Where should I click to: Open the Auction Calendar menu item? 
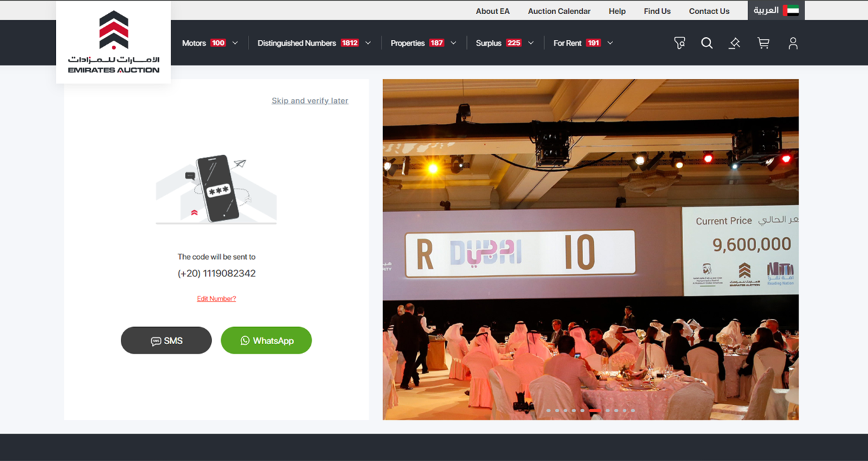(x=559, y=11)
